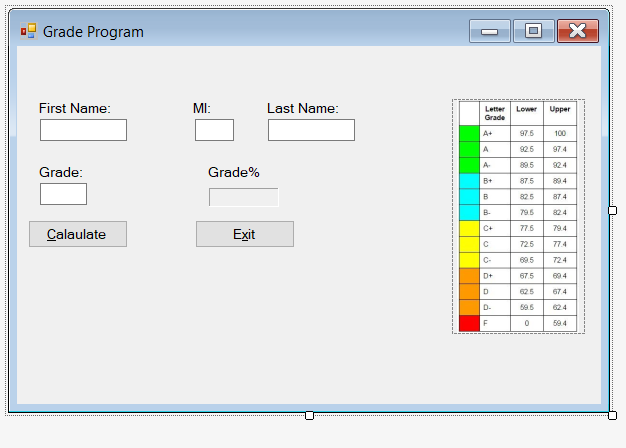Select the Grade% label
The width and height of the screenshot is (626, 448).
tap(234, 172)
